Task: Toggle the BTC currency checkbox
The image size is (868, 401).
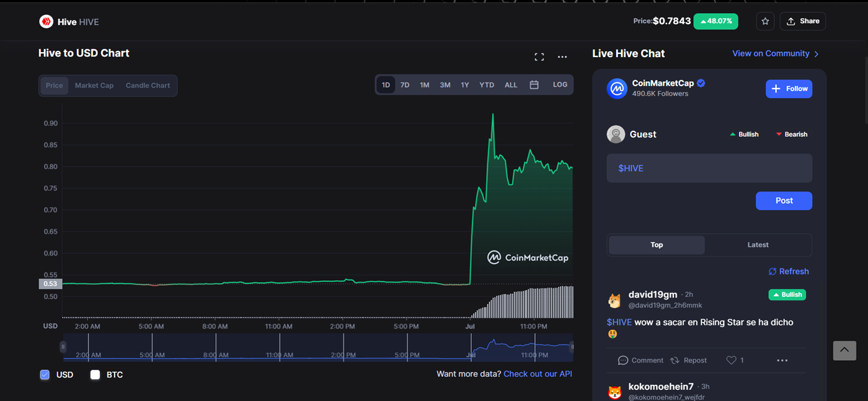Action: coord(95,374)
